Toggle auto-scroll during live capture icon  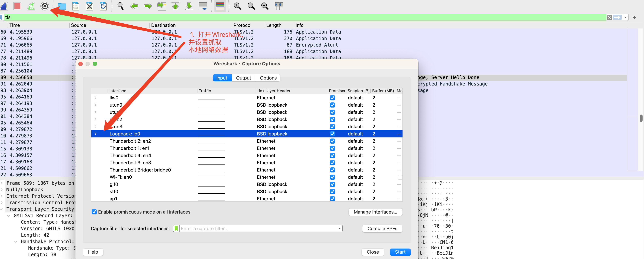[203, 6]
